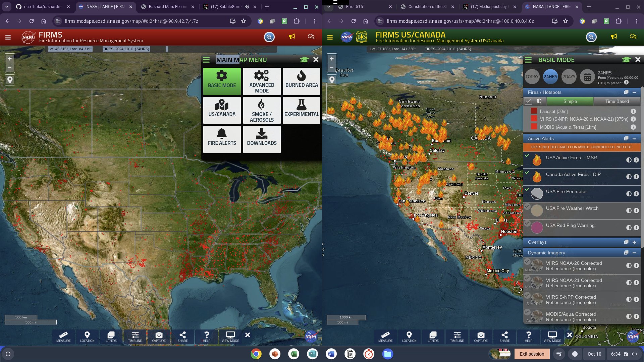
Task: Open tab search dropdown in left browser
Action: [x=7, y=7]
